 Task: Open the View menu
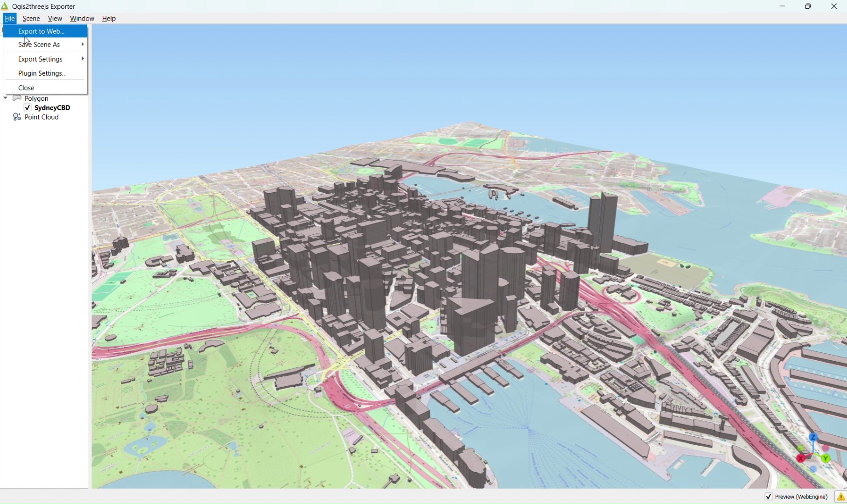55,19
